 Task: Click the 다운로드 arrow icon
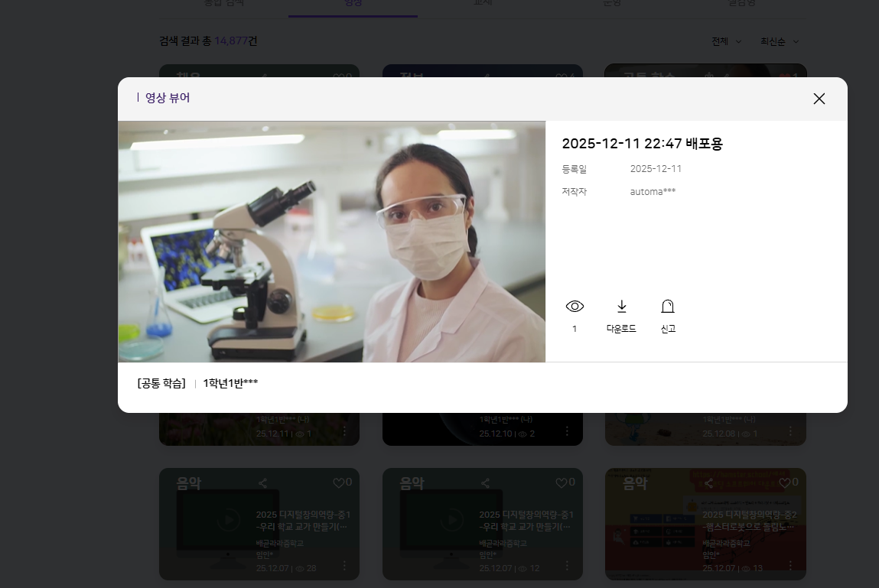621,307
